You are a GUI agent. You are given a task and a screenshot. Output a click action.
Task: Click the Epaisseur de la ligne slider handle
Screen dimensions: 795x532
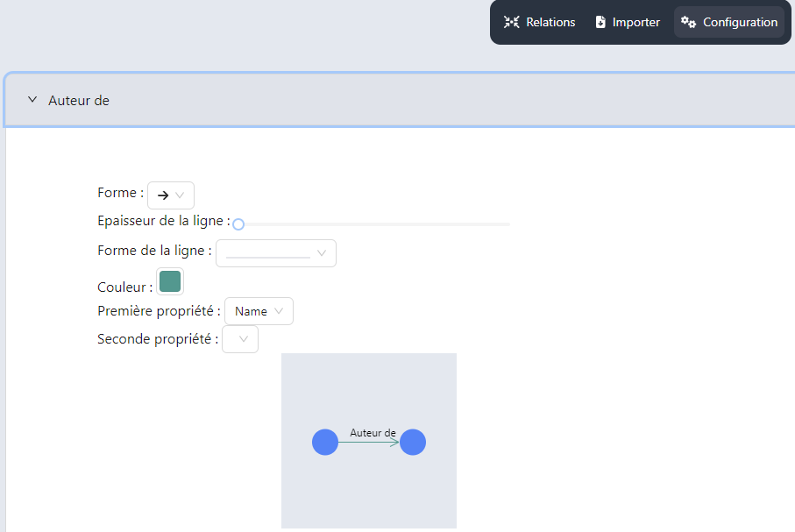click(x=238, y=224)
